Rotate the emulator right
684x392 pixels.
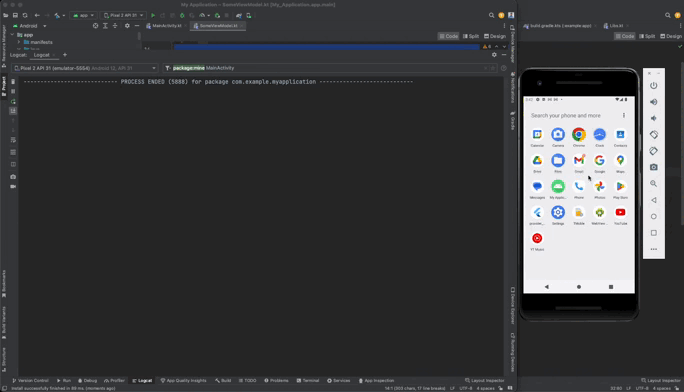tap(653, 151)
